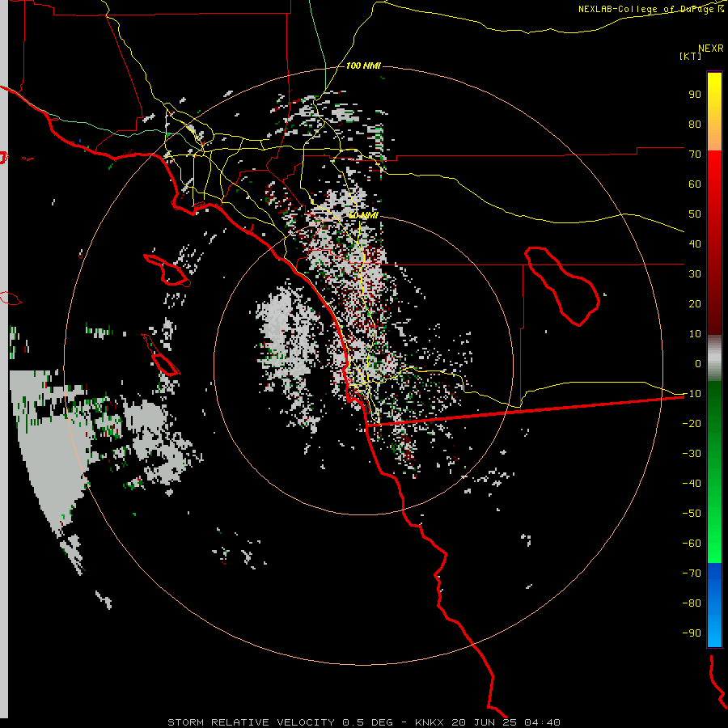Click the [KT] units label
This screenshot has width=728, height=728.
click(691, 56)
